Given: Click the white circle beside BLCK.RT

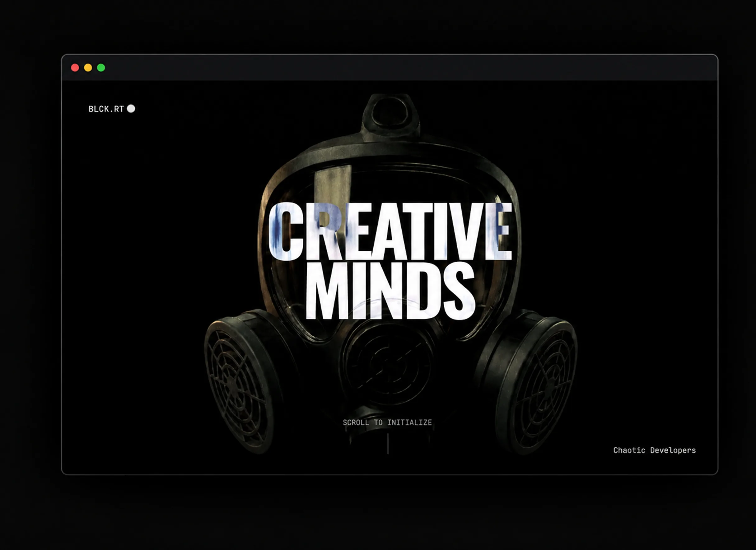Looking at the screenshot, I should 131,109.
